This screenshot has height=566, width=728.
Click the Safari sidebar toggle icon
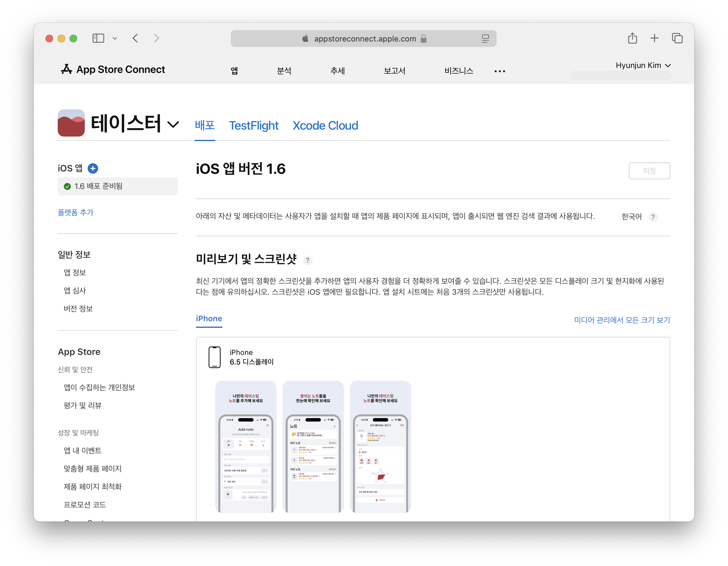pyautogui.click(x=98, y=38)
